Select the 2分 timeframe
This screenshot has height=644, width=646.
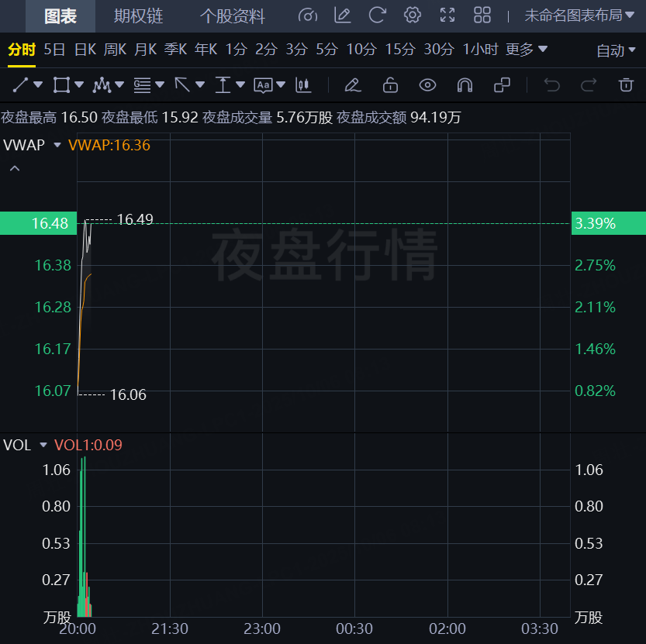[266, 50]
